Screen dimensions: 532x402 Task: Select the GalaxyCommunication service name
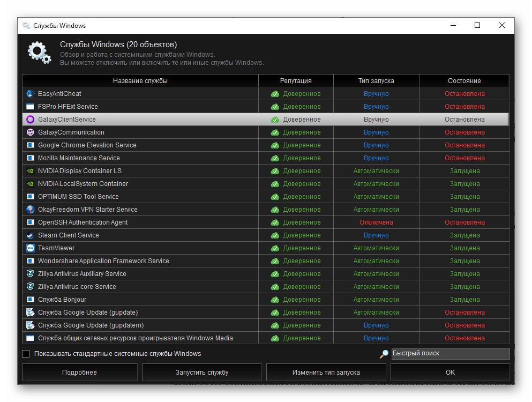[71, 132]
